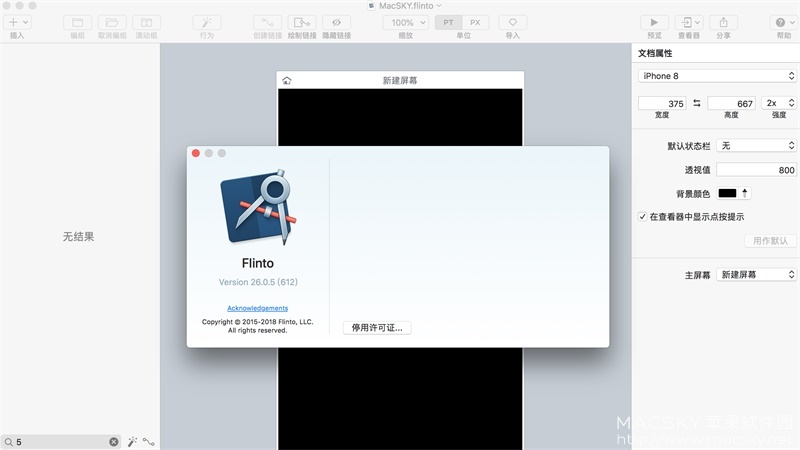This screenshot has height=450, width=800.
Task: Open the Acknowledgements link
Action: click(x=257, y=308)
